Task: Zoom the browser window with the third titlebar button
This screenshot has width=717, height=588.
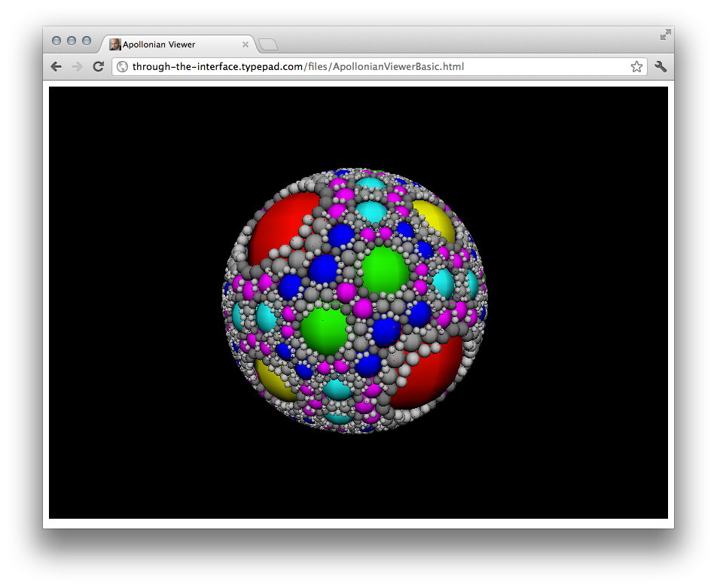Action: (x=87, y=41)
